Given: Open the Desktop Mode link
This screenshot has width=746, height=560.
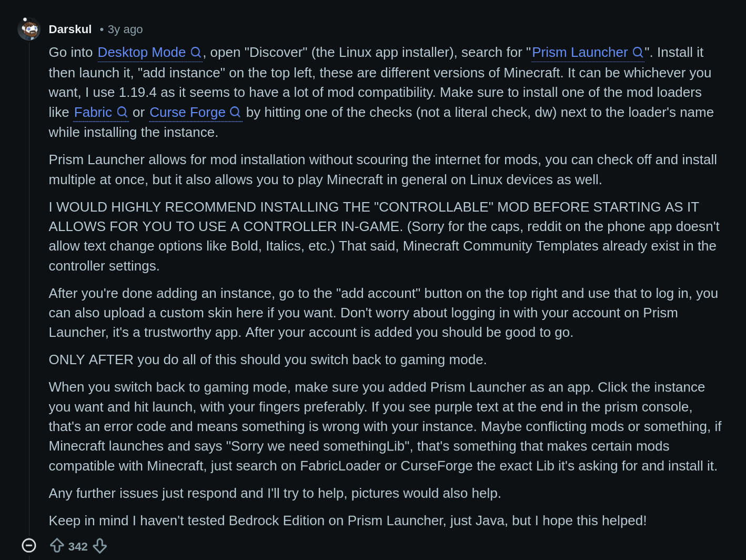Looking at the screenshot, I should [143, 52].
